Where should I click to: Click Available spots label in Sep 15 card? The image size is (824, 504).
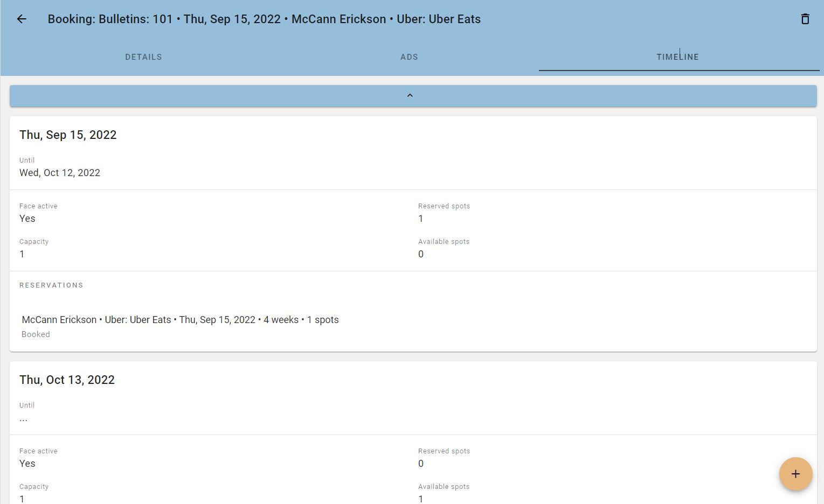(x=444, y=242)
